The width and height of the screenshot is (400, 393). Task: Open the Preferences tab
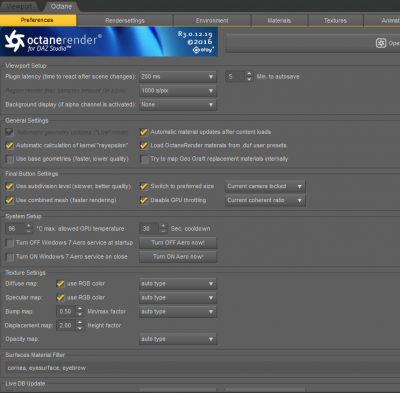click(x=38, y=20)
